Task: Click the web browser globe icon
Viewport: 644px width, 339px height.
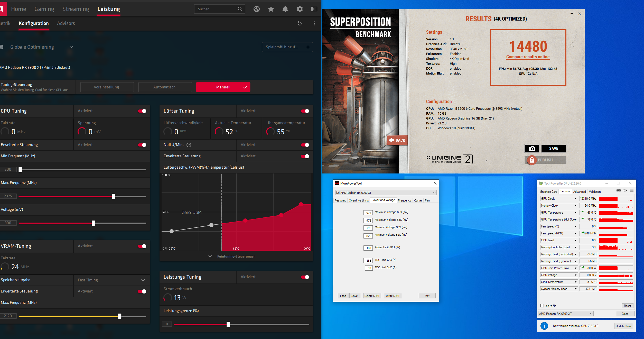Action: pos(256,9)
